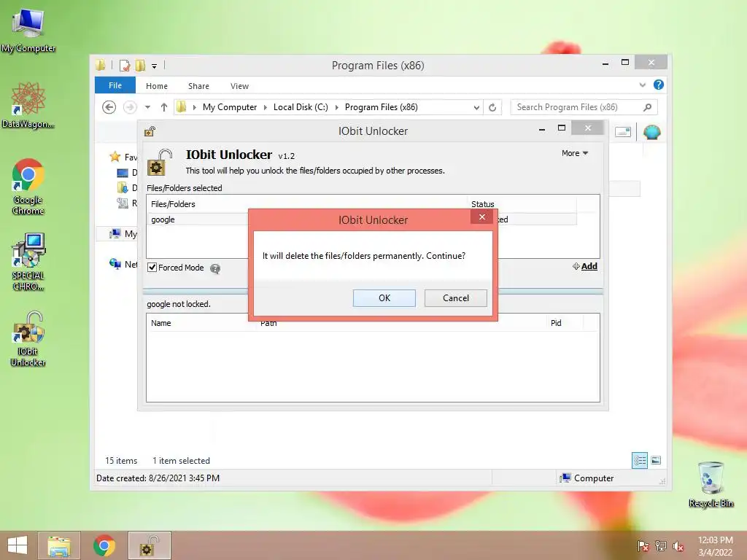Click the search magnifier icon
Image resolution: width=747 pixels, height=560 pixels.
click(647, 107)
